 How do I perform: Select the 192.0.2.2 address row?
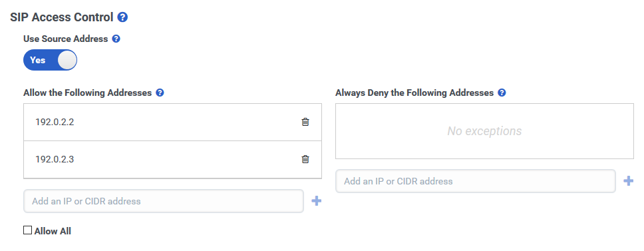pyautogui.click(x=172, y=122)
